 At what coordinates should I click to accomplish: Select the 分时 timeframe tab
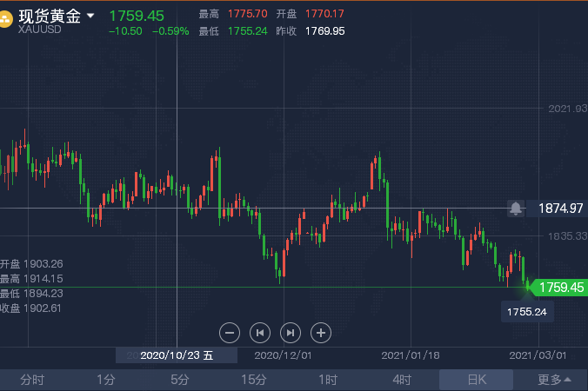(32, 380)
